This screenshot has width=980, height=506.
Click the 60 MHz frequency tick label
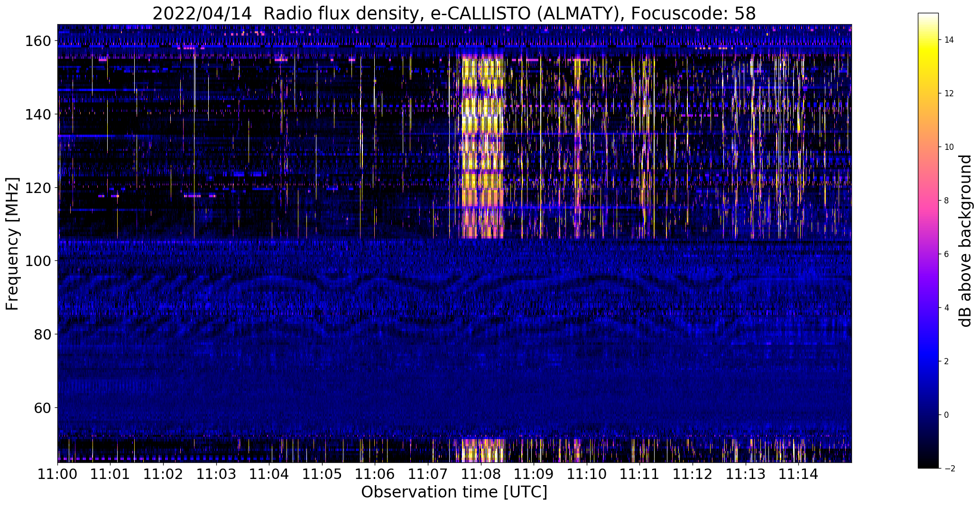coord(42,407)
